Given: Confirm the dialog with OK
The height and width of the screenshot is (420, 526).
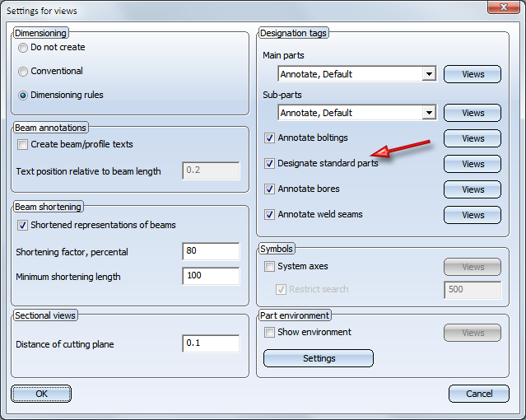Looking at the screenshot, I should pyautogui.click(x=41, y=394).
